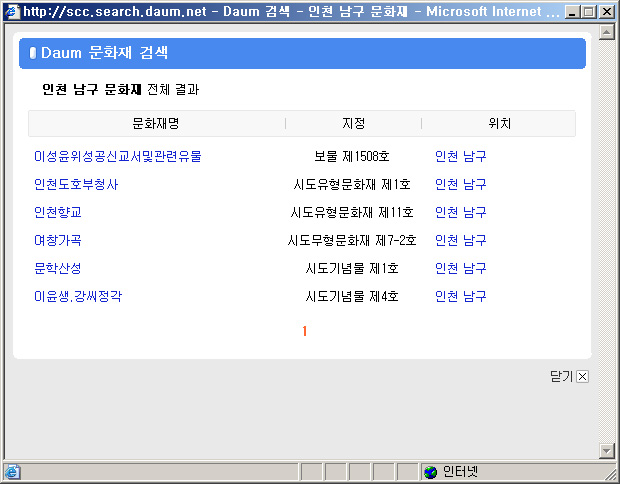Click the scrollbar down arrow
Viewport: 620px width, 484px height.
(x=607, y=450)
